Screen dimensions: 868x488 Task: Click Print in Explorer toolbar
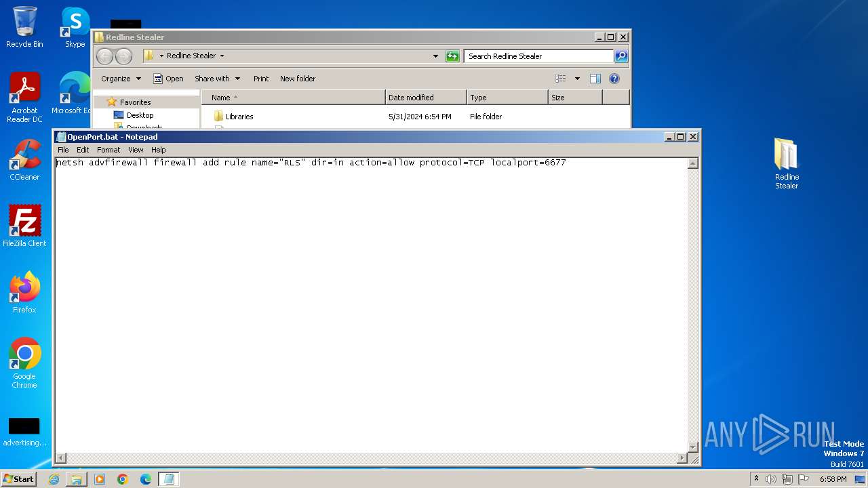[261, 79]
